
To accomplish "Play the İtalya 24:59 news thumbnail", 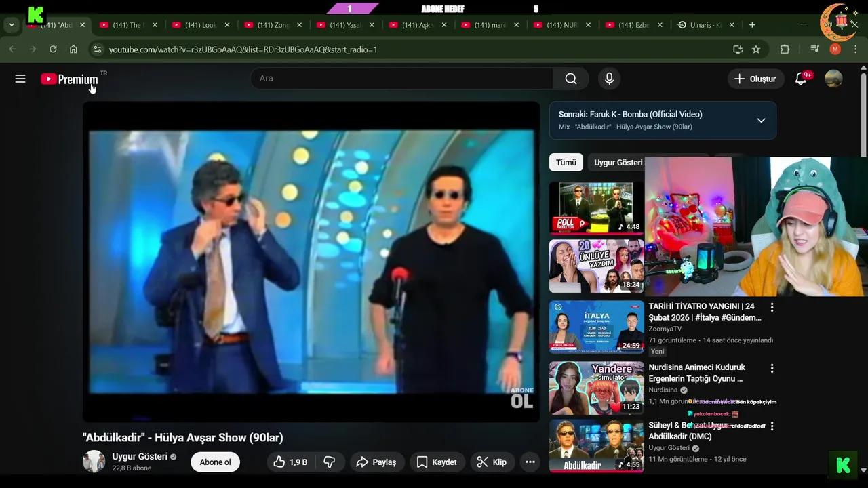I will coord(597,327).
